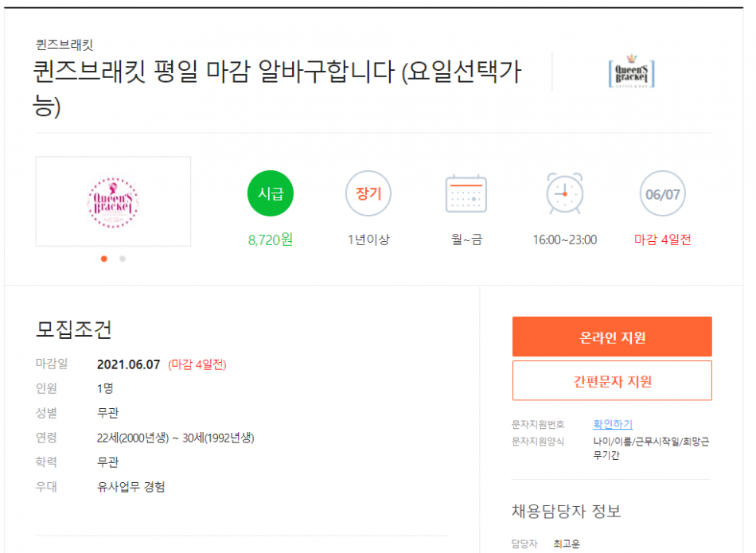Screen dimensions: 756x553
Task: Click the 간편문자 지원 button
Action: point(612,380)
